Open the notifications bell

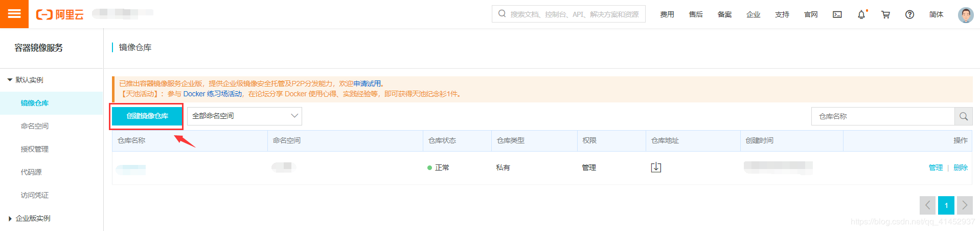pyautogui.click(x=861, y=14)
